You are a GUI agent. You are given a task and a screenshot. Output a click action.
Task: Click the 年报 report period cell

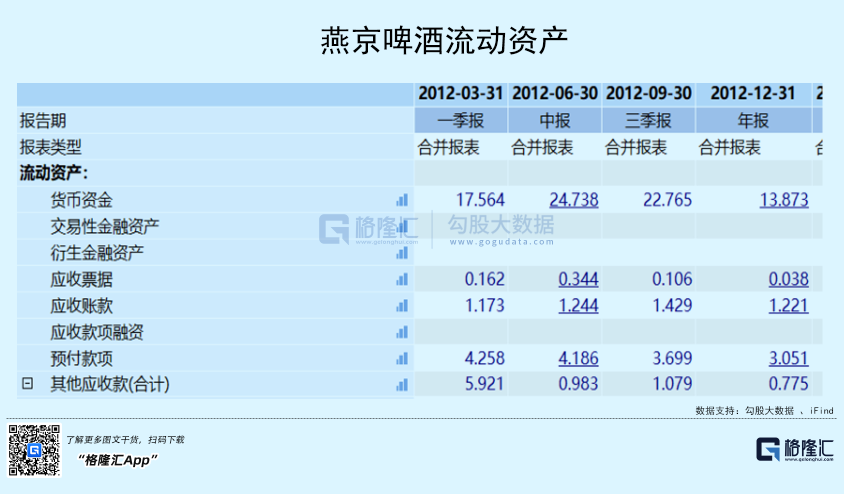pos(754,121)
